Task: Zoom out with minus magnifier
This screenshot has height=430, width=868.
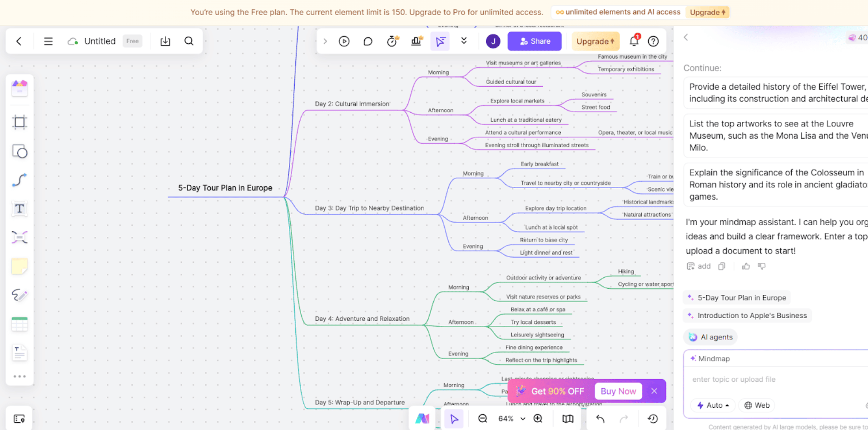Action: pyautogui.click(x=483, y=419)
